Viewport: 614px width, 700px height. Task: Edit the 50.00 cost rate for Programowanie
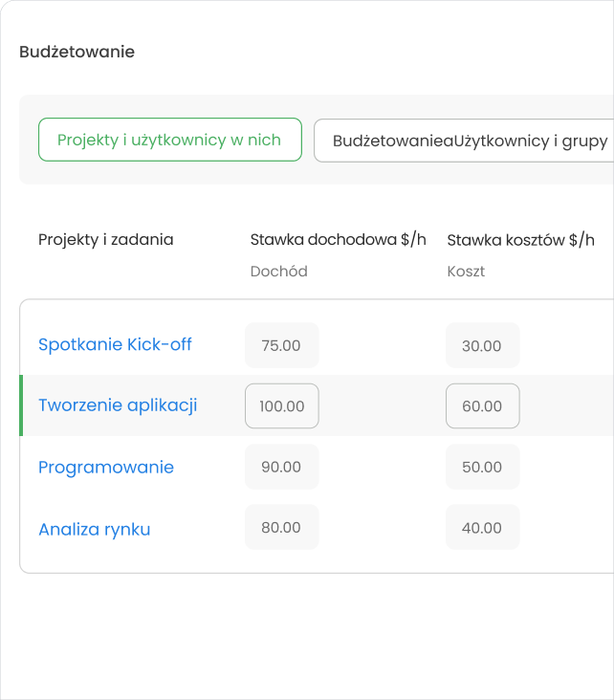(x=482, y=468)
